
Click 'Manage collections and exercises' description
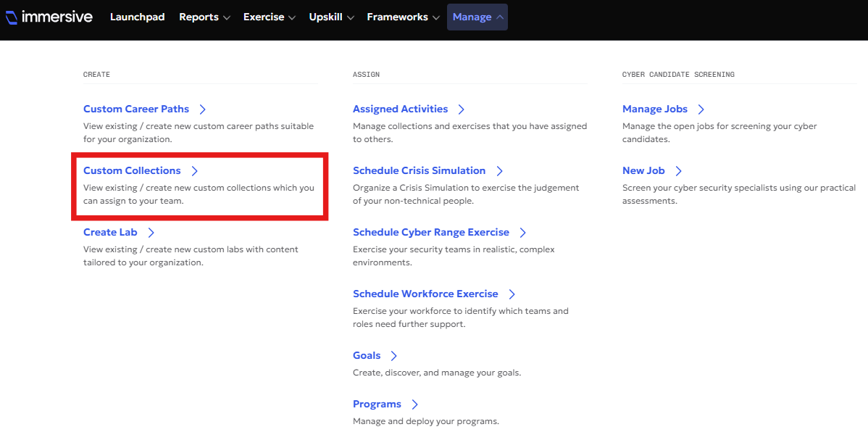(x=470, y=133)
